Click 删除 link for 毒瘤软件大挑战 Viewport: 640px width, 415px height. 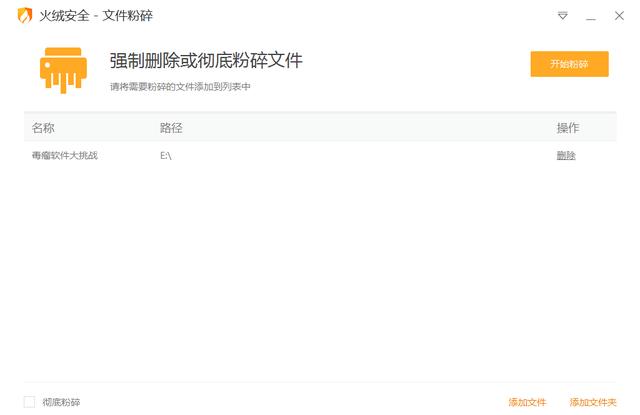pyautogui.click(x=566, y=155)
